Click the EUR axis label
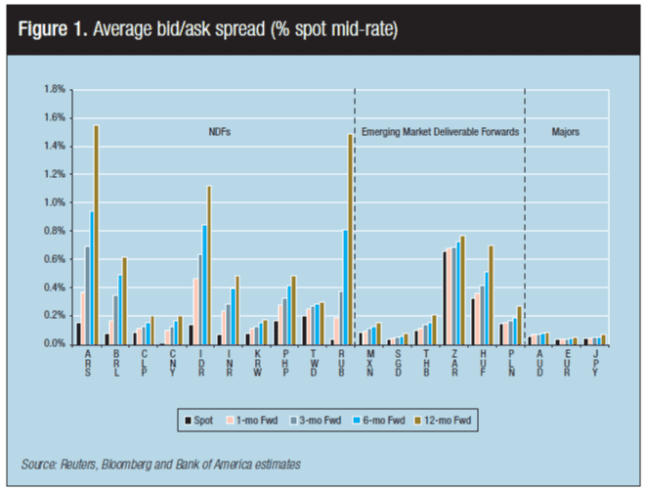649x490 pixels. click(567, 363)
